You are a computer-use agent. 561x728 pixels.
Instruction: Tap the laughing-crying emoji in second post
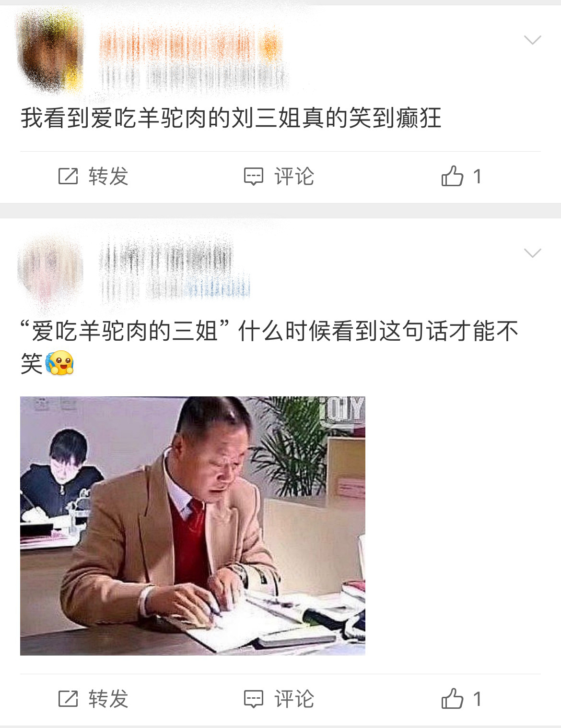click(x=59, y=363)
